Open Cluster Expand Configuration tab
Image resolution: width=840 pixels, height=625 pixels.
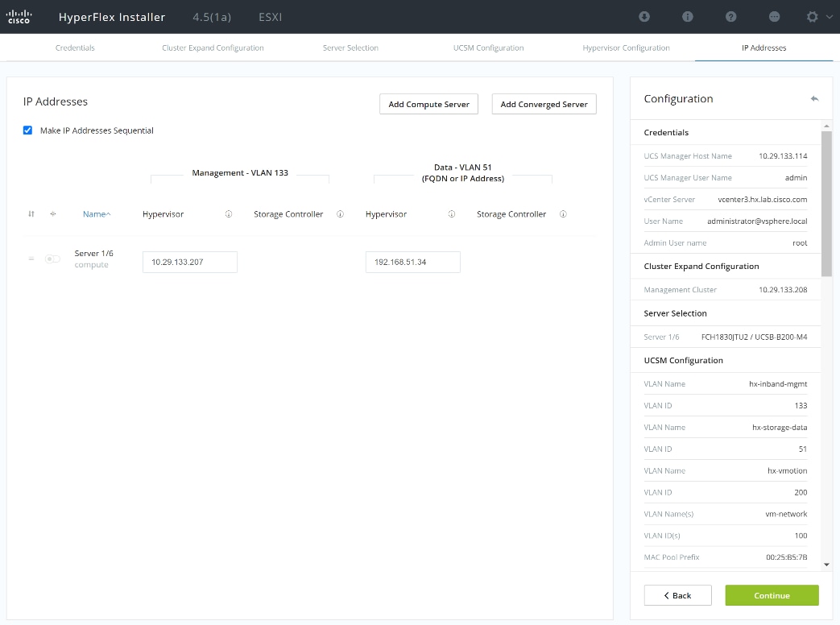(213, 48)
